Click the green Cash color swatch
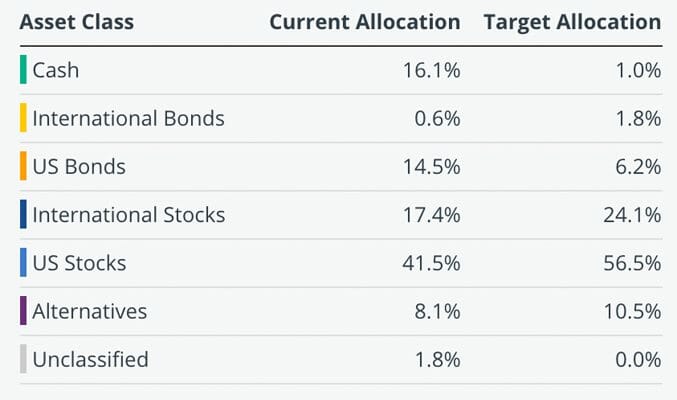 (x=23, y=70)
